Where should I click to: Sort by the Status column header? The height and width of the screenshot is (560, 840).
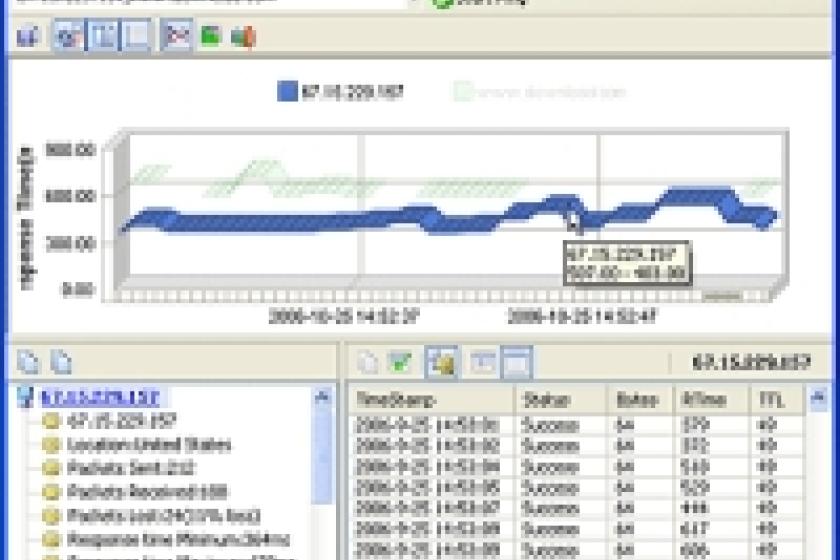point(562,400)
